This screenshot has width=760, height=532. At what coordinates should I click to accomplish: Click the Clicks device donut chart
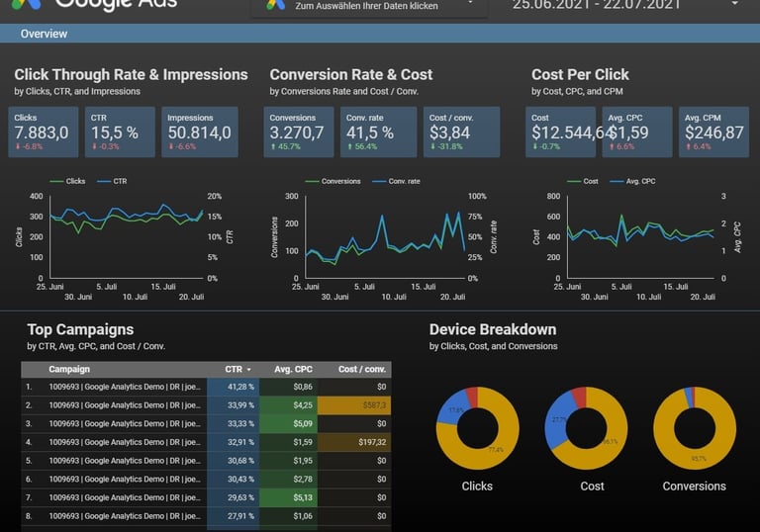(x=477, y=428)
